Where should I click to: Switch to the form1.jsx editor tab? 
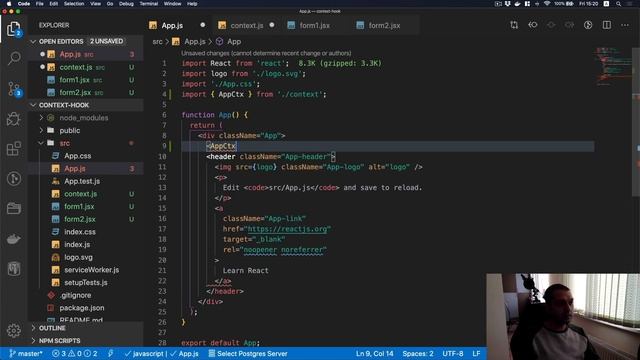[x=314, y=25]
